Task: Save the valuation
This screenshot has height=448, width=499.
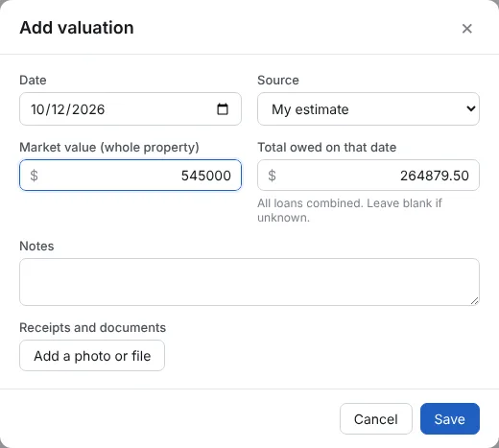Action: click(x=450, y=419)
